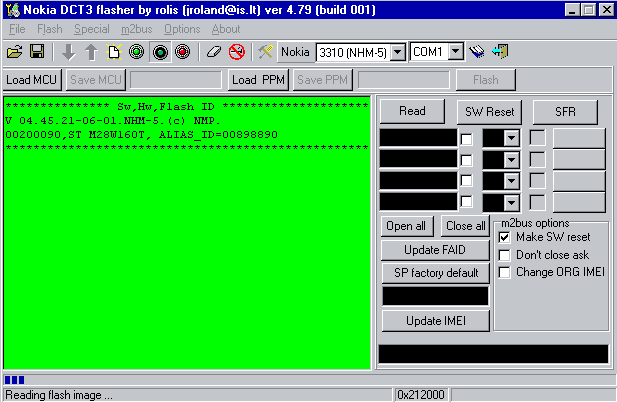Click the application icon in title bar

(x=13, y=10)
